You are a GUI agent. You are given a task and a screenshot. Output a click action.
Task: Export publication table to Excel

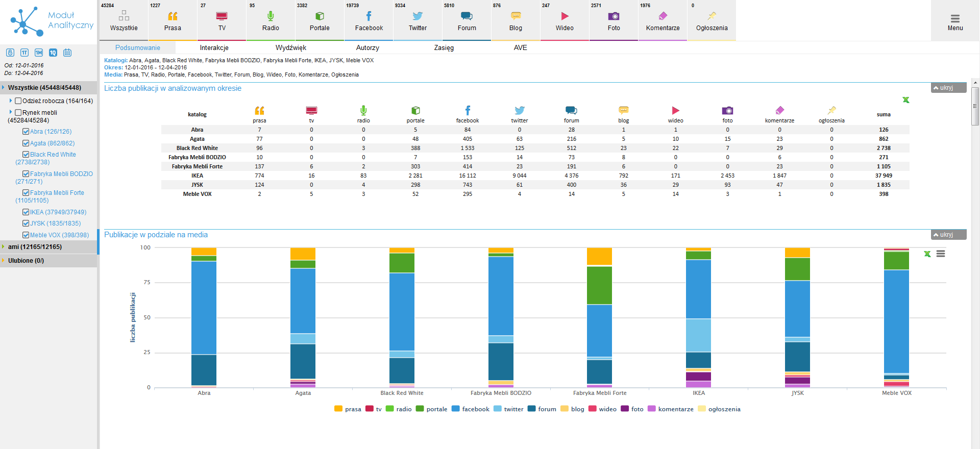point(905,100)
